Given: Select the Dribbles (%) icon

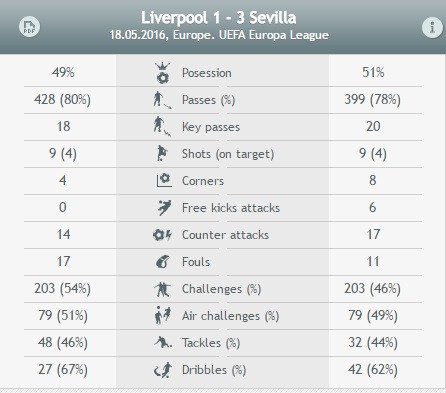Looking at the screenshot, I should tap(163, 370).
